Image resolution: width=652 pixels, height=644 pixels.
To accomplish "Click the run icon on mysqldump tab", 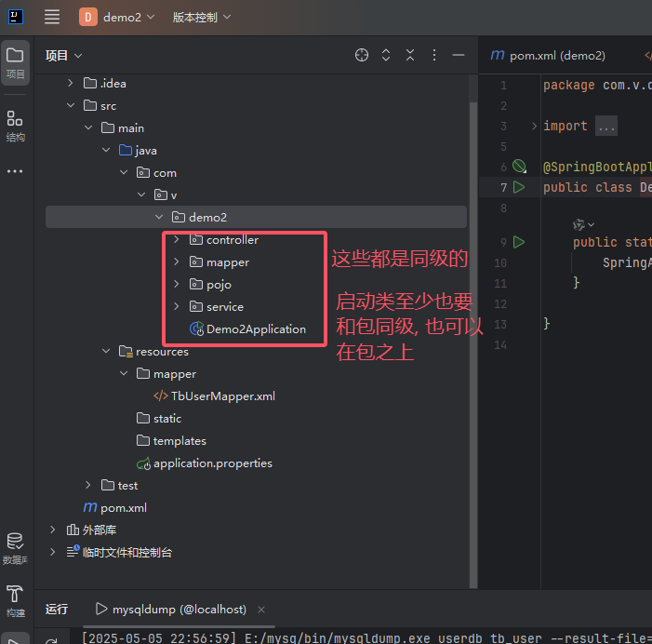I will 101,609.
